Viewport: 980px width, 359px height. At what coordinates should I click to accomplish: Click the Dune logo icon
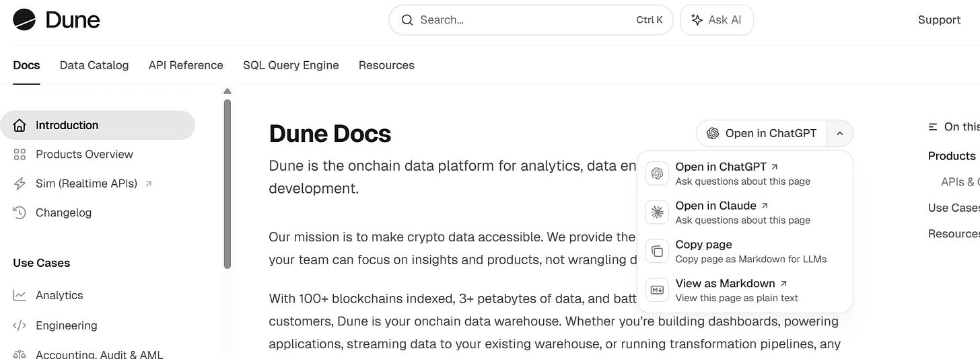[25, 20]
